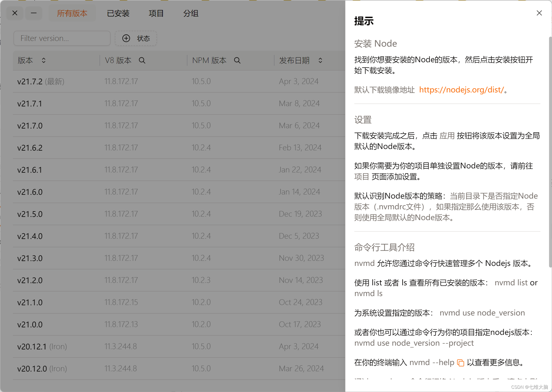
Task: Click the nvmd list command text
Action: (511, 283)
